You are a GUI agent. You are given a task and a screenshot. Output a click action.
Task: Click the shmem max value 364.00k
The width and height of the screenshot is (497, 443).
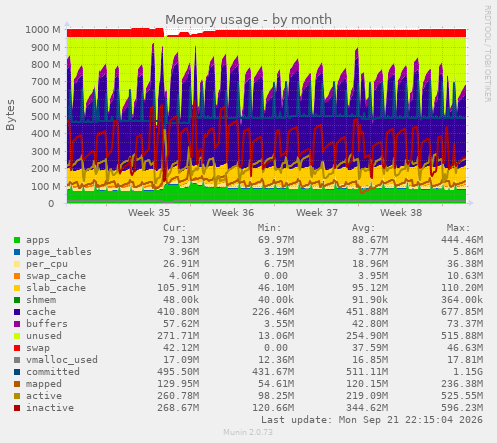[462, 300]
